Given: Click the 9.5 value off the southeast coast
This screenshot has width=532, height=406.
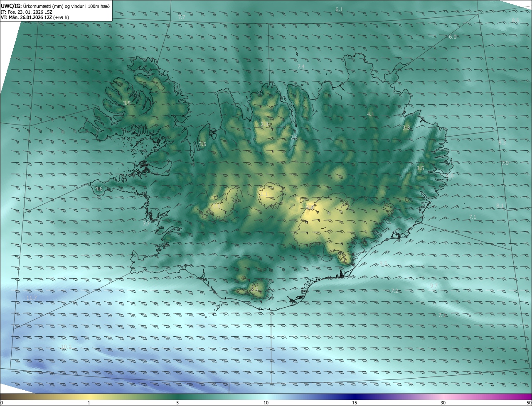Looking at the screenshot, I should 383,263.
